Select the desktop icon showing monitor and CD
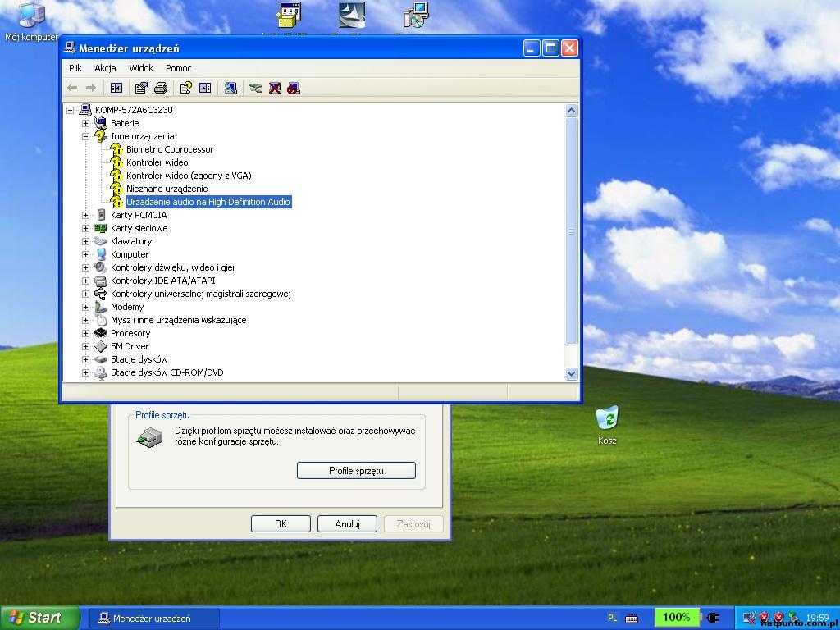The width and height of the screenshot is (840, 630). click(416, 15)
